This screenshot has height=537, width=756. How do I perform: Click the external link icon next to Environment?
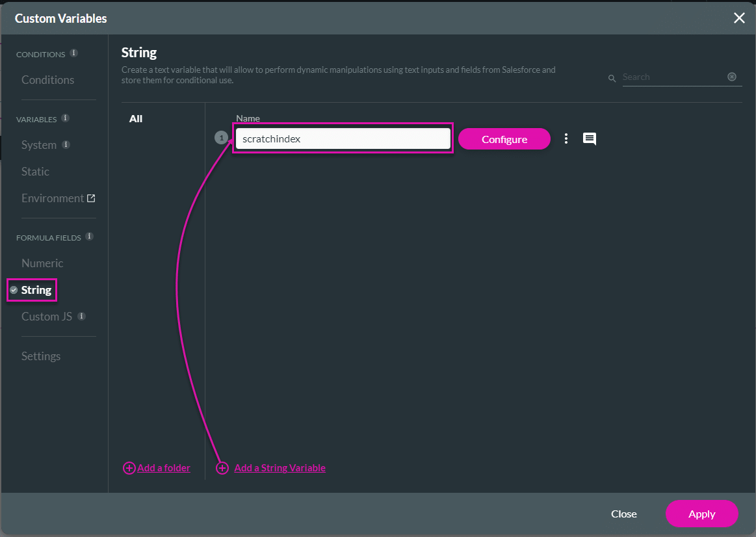coord(92,198)
